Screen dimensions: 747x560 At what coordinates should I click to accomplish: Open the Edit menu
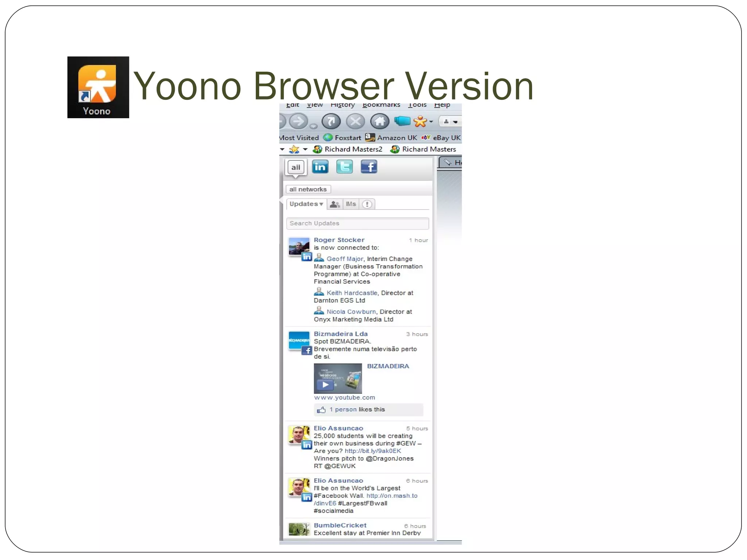293,105
